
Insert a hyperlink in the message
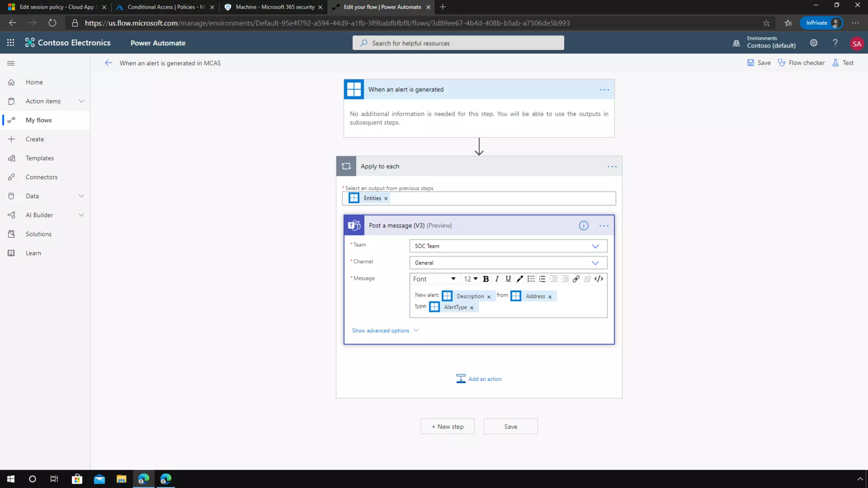click(x=576, y=279)
